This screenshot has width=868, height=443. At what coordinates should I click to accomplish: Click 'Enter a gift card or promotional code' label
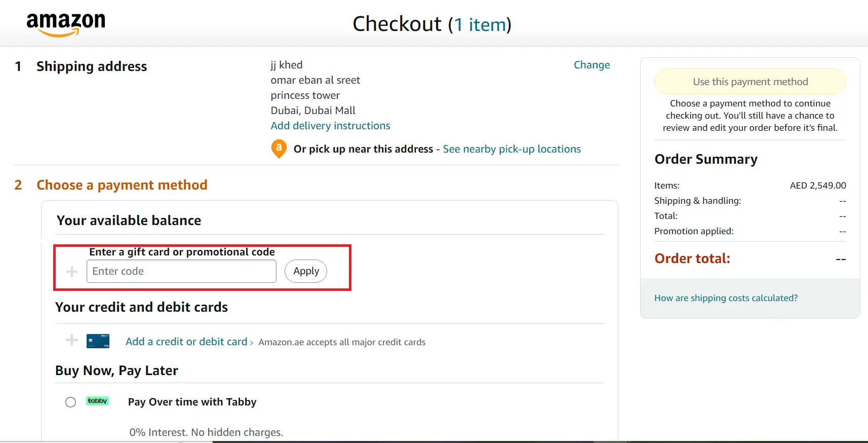point(182,252)
